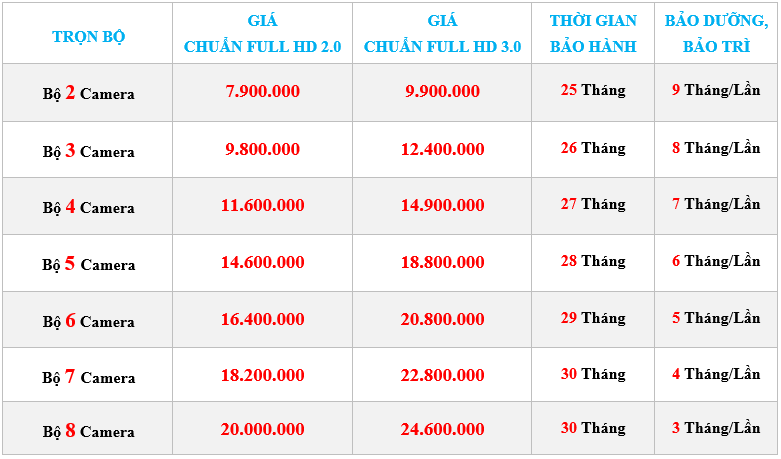Click the 12.400.000 price cell

pyautogui.click(x=442, y=149)
